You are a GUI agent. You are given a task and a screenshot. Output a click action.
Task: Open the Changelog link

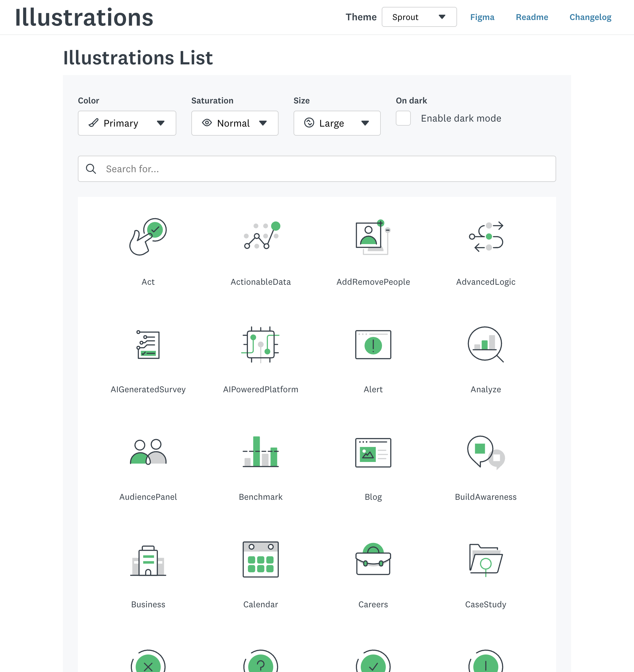pos(590,17)
